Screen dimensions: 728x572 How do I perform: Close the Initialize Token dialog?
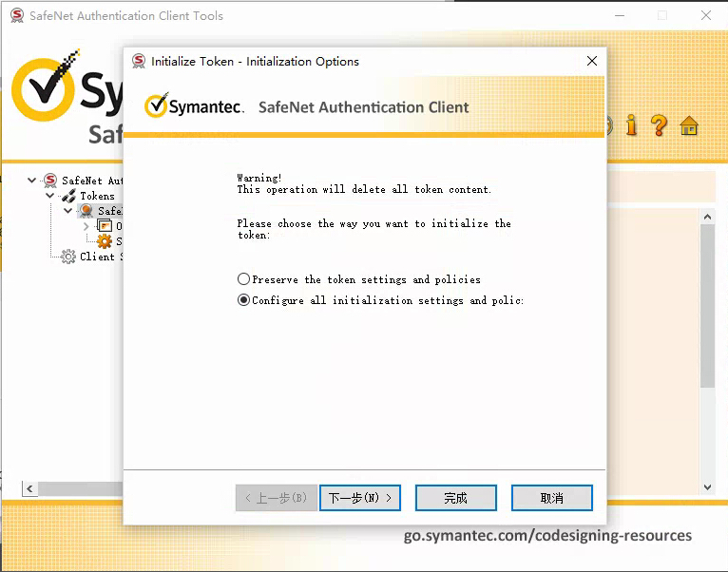click(x=591, y=61)
